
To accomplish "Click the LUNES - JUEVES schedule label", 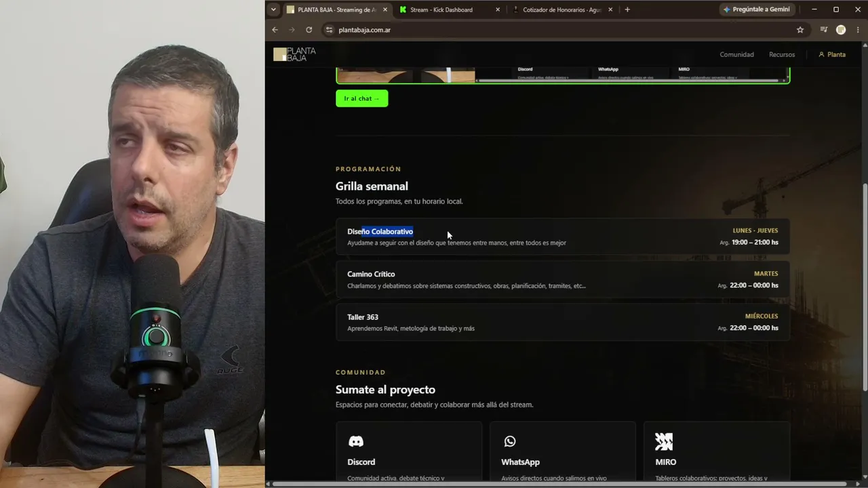I will [755, 230].
